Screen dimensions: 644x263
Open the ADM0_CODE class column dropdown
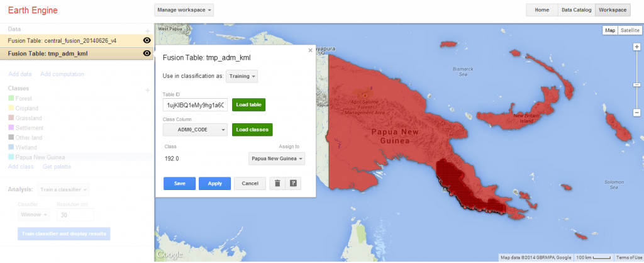(195, 130)
